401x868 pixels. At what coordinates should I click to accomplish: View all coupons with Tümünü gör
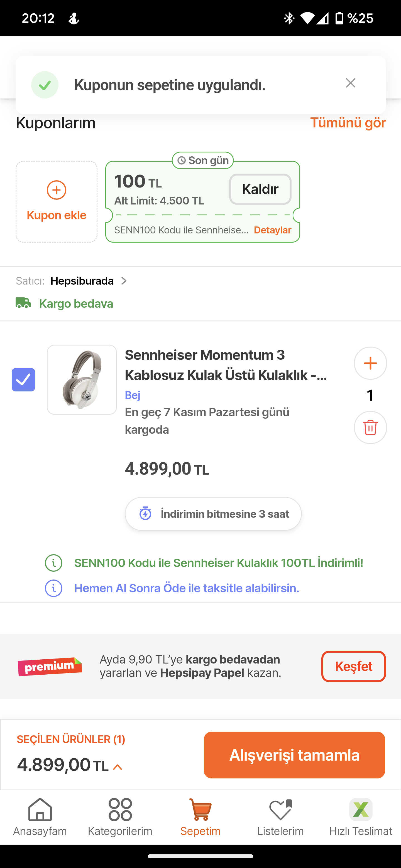click(x=348, y=123)
